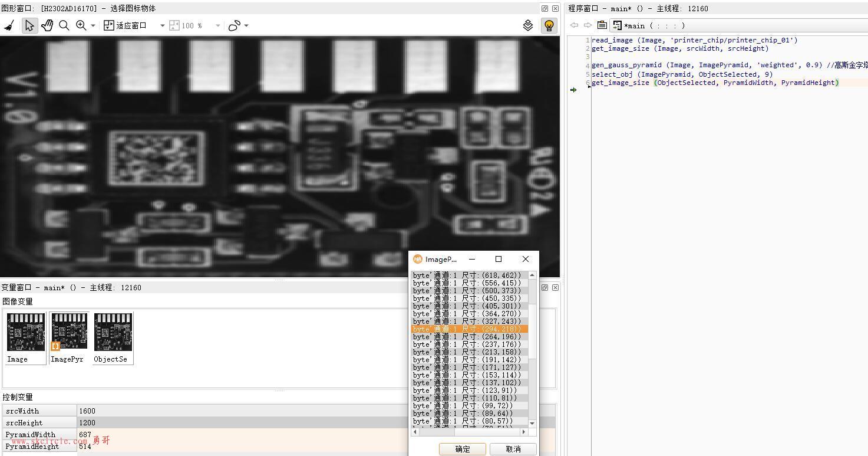868x456 pixels.
Task: Open the ROI shape tool dropdown arrow
Action: [x=246, y=26]
